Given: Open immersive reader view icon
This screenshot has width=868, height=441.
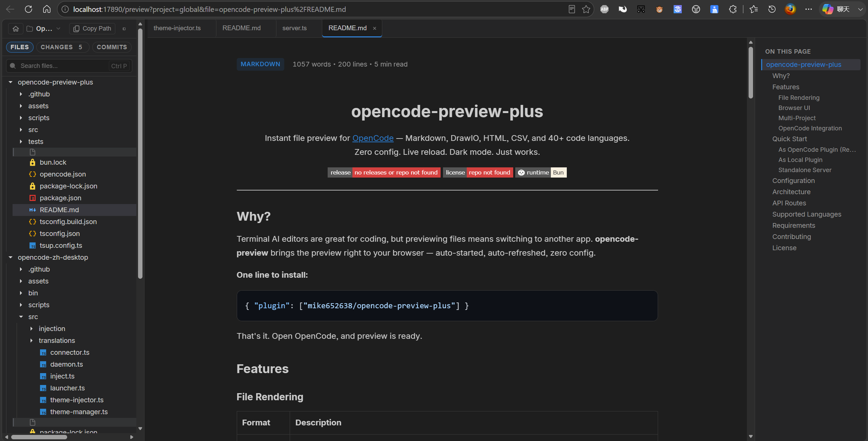Looking at the screenshot, I should (x=572, y=9).
